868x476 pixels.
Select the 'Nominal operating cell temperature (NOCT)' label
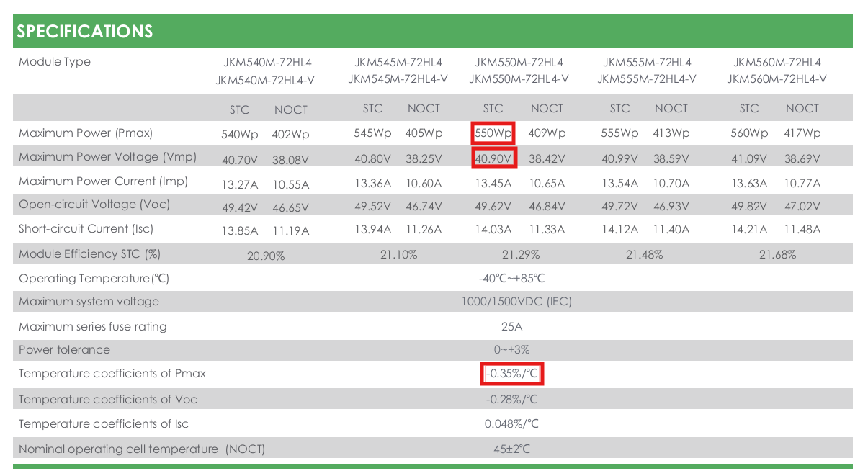coord(142,449)
